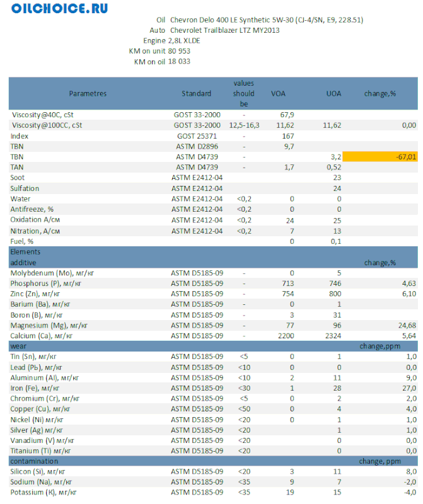Select the TAN UOA value 0,52
423x504 pixels.
(334, 167)
